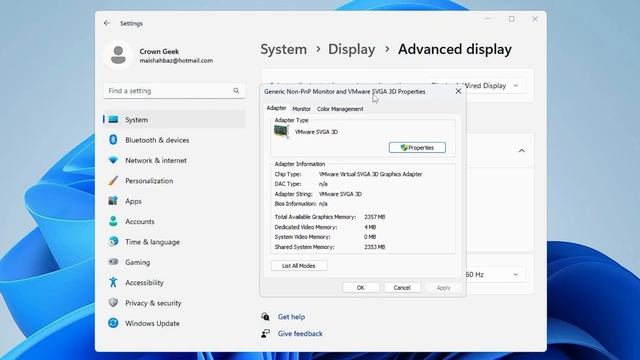Image resolution: width=640 pixels, height=360 pixels.
Task: Click the Display breadcrumb
Action: (x=351, y=49)
